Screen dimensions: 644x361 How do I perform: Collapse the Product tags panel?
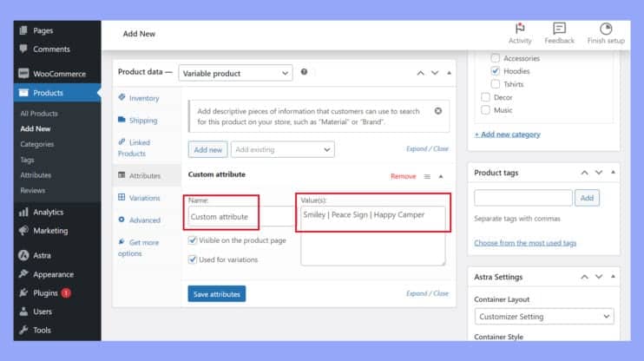(613, 173)
